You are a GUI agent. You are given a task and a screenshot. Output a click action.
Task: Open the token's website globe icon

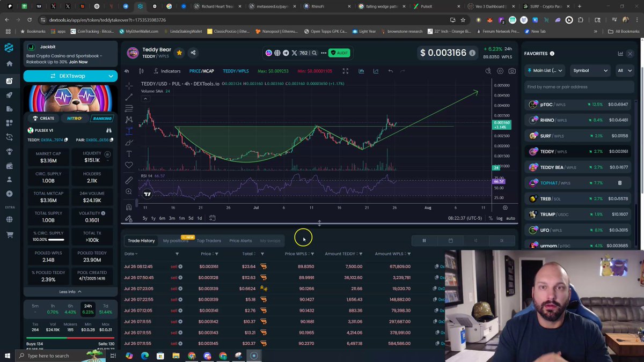click(277, 53)
